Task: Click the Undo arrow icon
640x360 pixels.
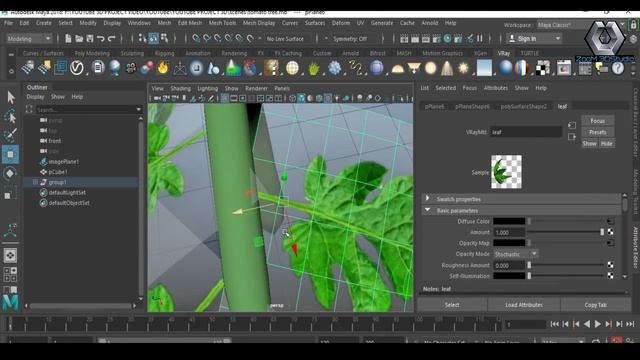Action: (100, 39)
